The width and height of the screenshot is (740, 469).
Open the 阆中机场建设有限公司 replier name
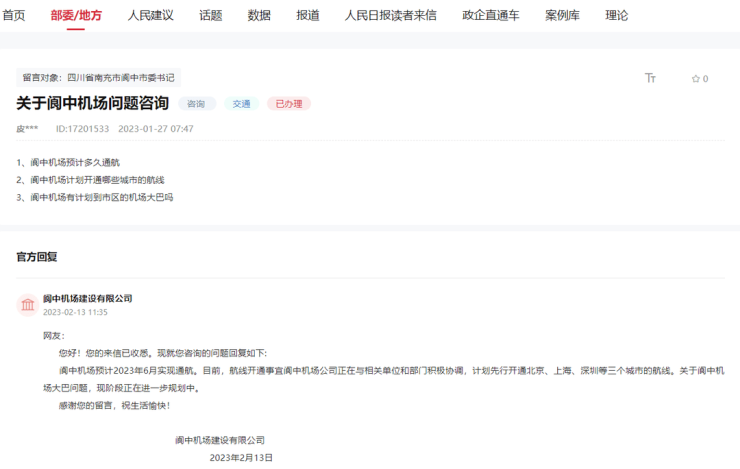click(87, 298)
